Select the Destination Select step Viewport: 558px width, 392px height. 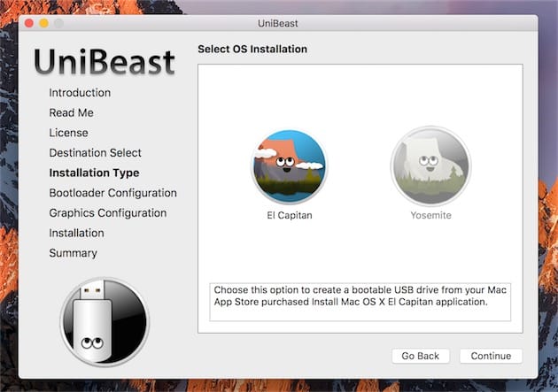[95, 153]
